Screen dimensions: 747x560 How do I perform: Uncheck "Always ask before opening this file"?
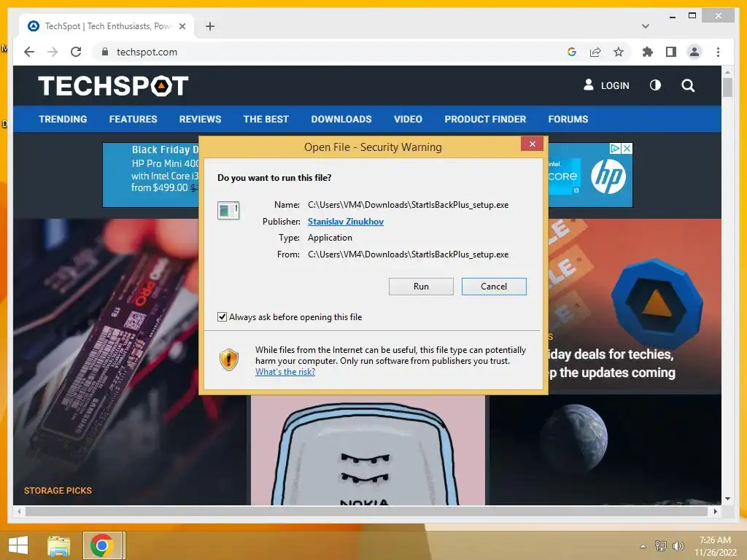click(222, 317)
